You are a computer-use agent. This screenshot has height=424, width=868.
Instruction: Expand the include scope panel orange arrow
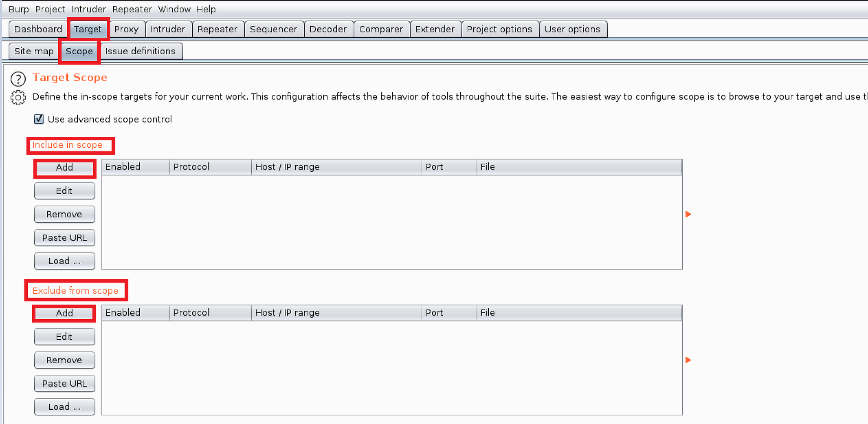(688, 214)
